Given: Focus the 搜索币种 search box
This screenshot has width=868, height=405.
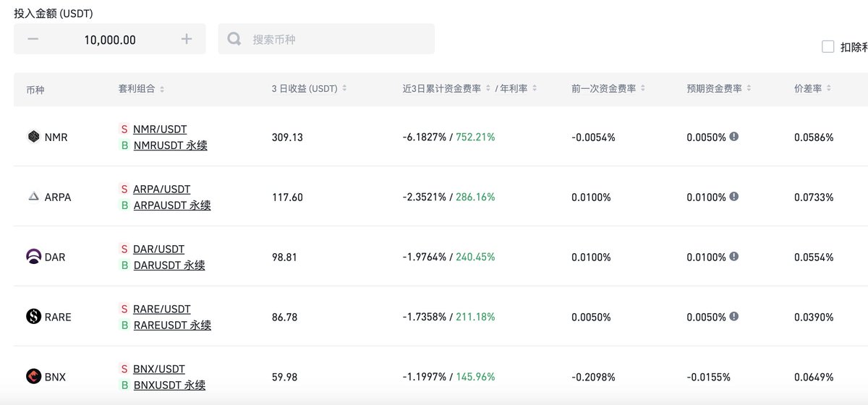Looking at the screenshot, I should point(326,39).
